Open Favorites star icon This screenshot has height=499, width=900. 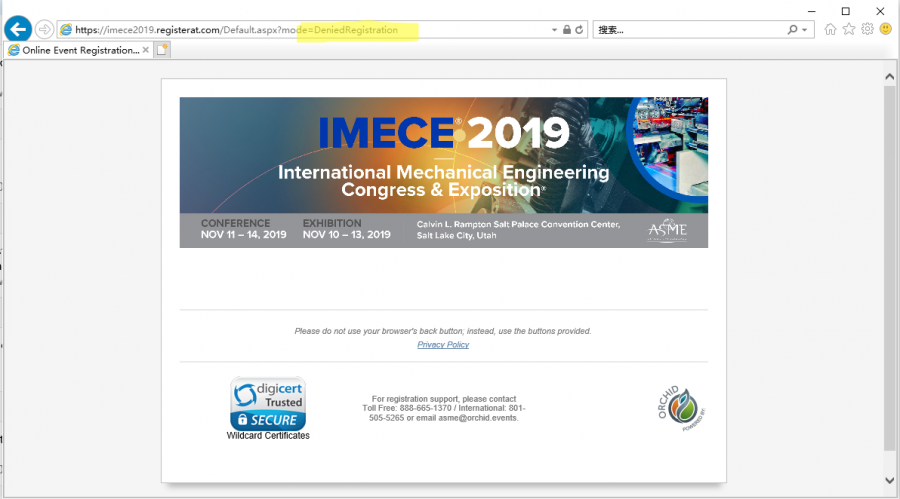pos(849,30)
